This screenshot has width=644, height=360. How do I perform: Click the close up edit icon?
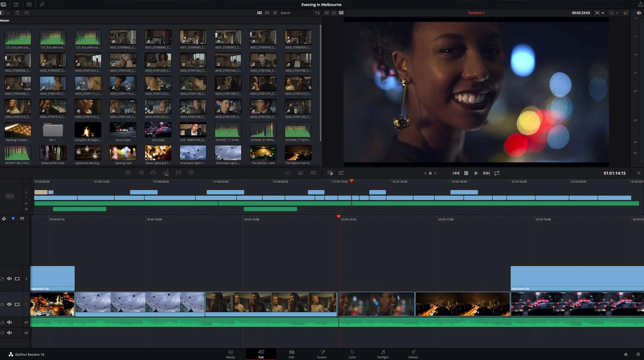click(166, 173)
